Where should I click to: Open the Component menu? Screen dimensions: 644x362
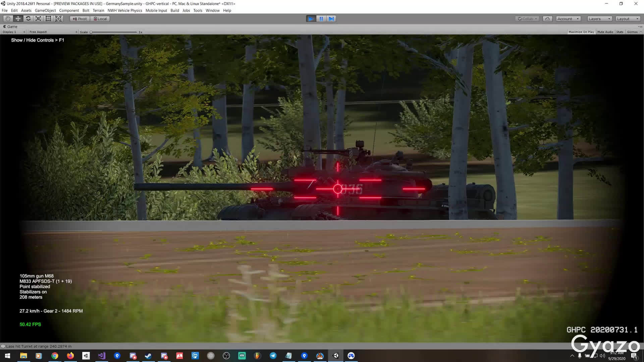[69, 10]
